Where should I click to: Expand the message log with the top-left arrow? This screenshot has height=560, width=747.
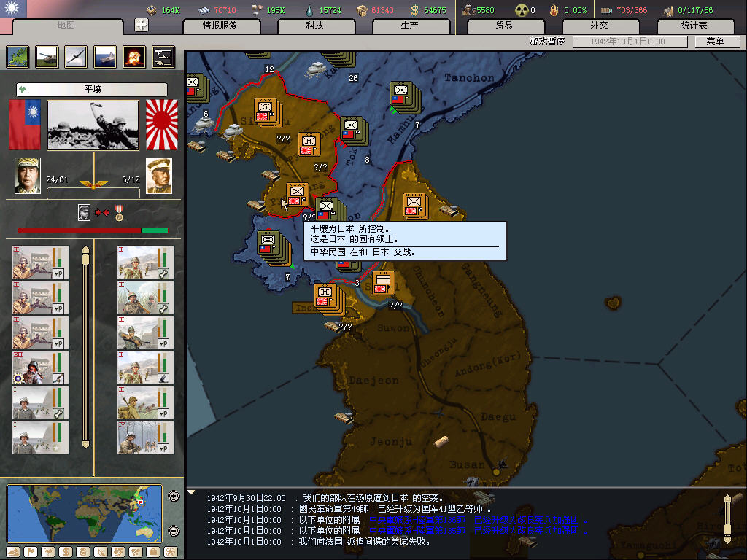point(192,493)
